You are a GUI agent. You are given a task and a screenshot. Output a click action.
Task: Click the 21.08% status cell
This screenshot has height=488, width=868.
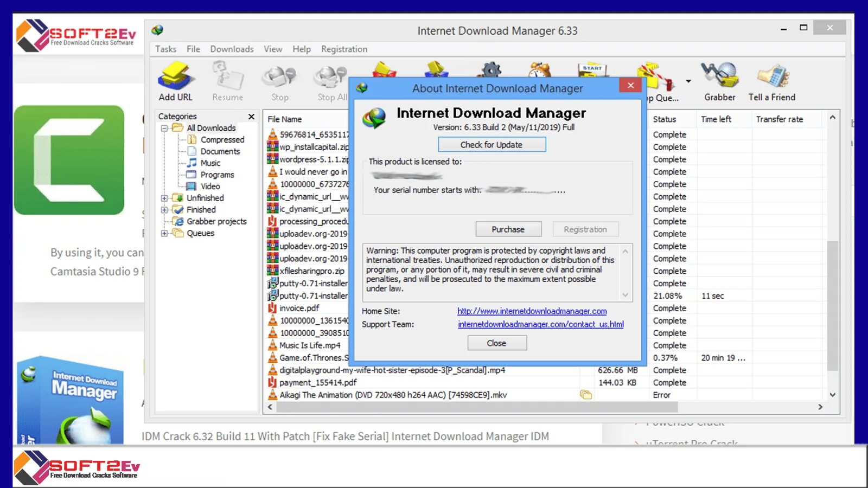[x=667, y=296]
